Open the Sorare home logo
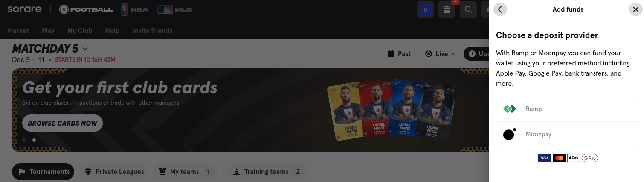Screen dimensions: 644x182 tap(24, 9)
